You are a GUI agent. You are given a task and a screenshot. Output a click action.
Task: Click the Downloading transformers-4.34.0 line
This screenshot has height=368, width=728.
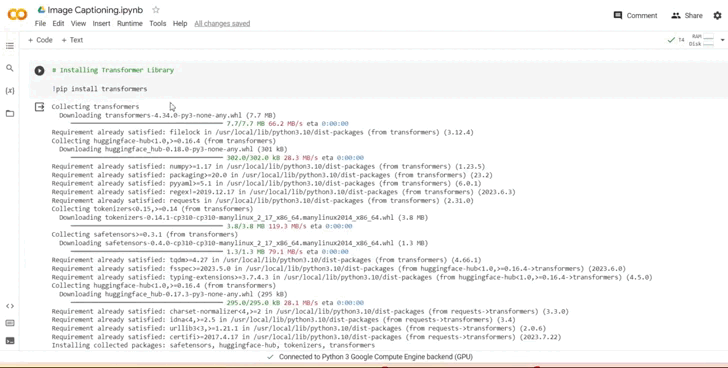(x=168, y=116)
